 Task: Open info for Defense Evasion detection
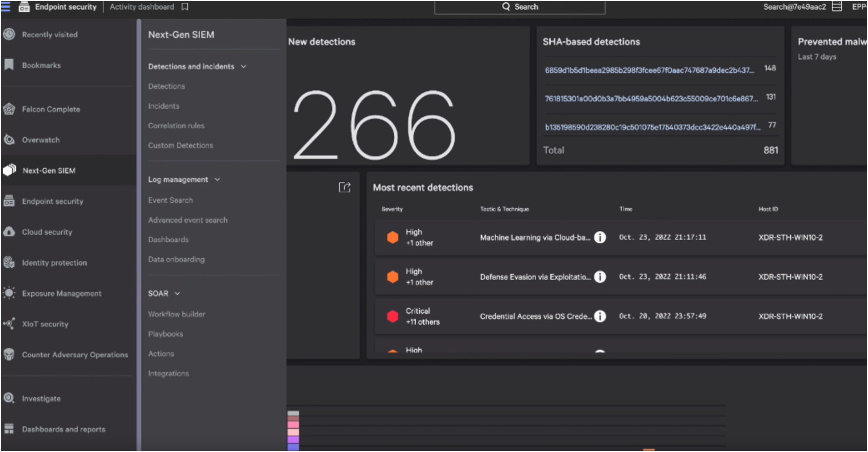tap(600, 277)
